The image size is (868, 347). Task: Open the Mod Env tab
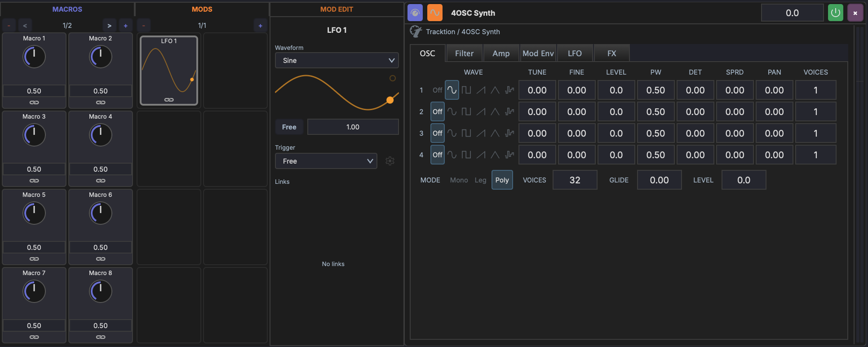point(538,53)
